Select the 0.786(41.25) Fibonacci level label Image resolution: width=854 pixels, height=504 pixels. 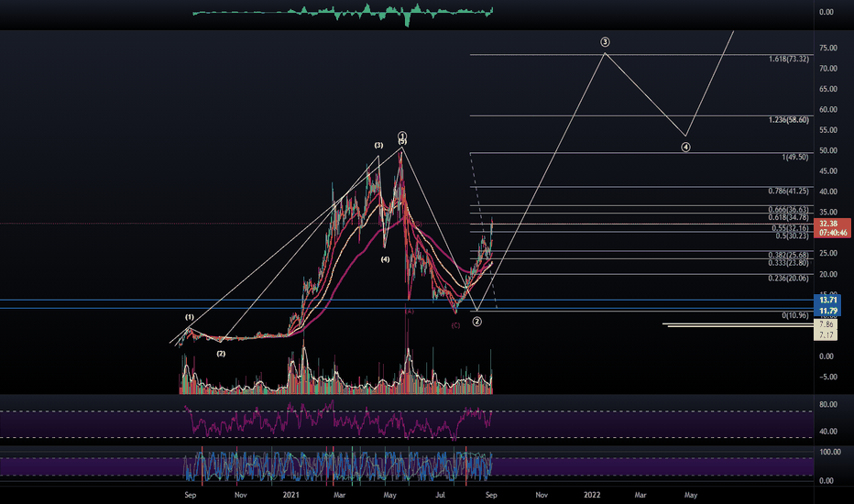click(789, 192)
